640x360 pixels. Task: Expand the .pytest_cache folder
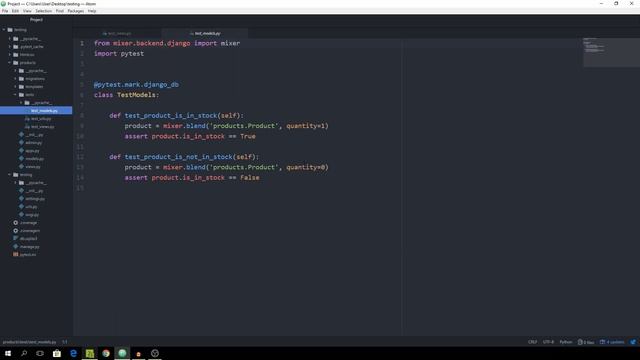10,47
